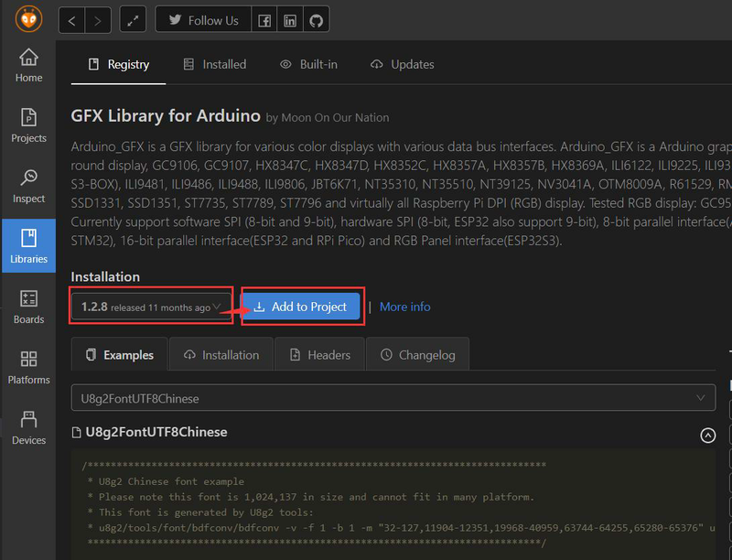Click the PlatformIO alien logo icon
This screenshot has height=560, width=732.
27,19
